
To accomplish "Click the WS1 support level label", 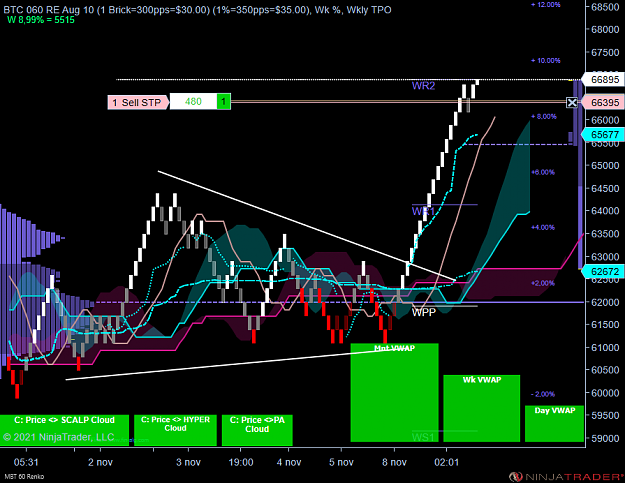I will (423, 437).
